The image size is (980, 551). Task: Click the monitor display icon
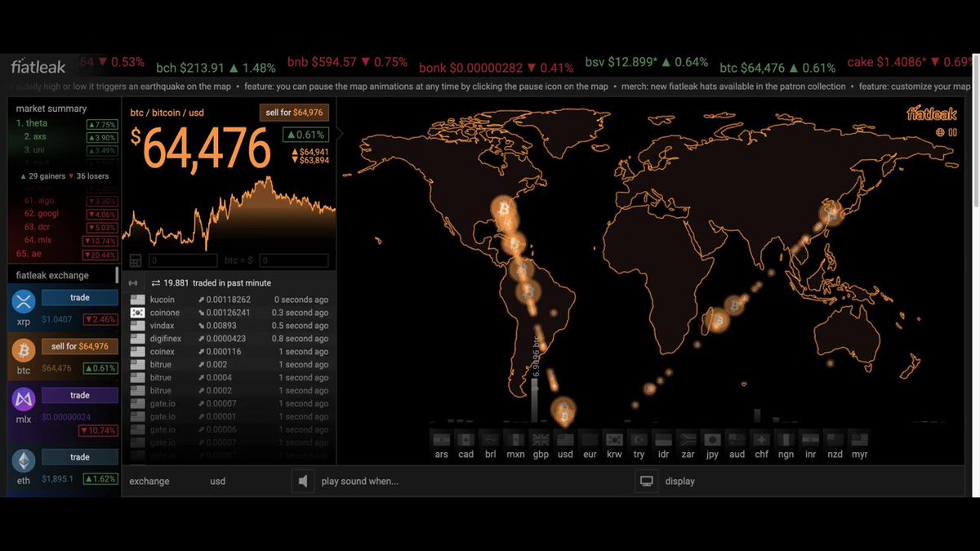point(647,481)
